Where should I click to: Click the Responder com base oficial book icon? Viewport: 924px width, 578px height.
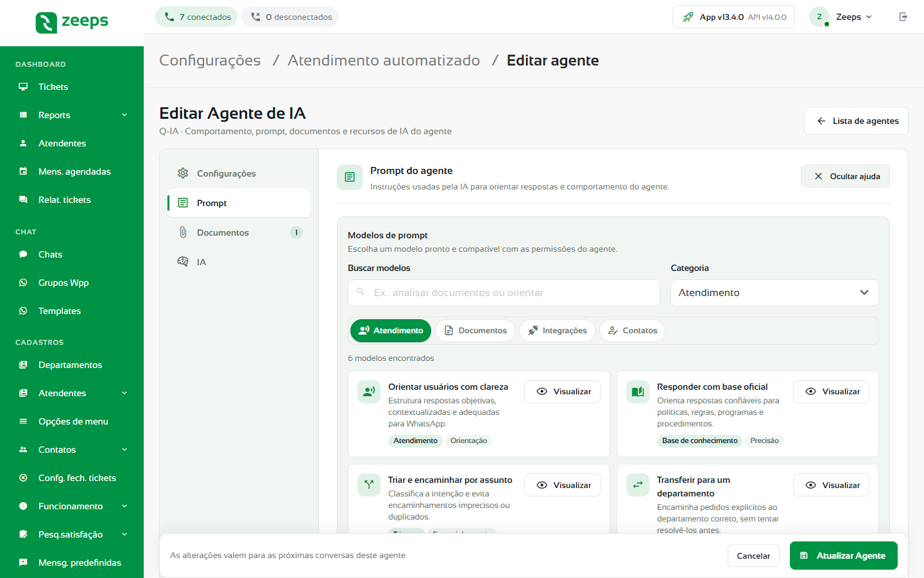(x=638, y=392)
